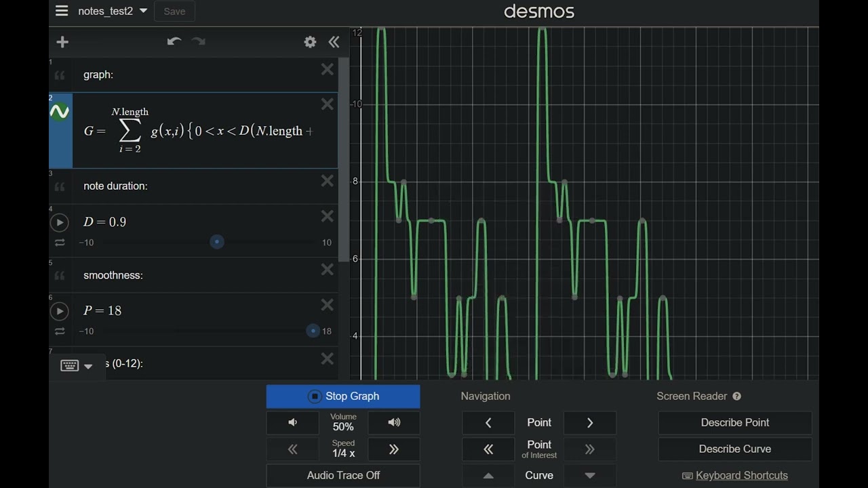
Task: Delete the row 7 note
Action: pyautogui.click(x=328, y=359)
